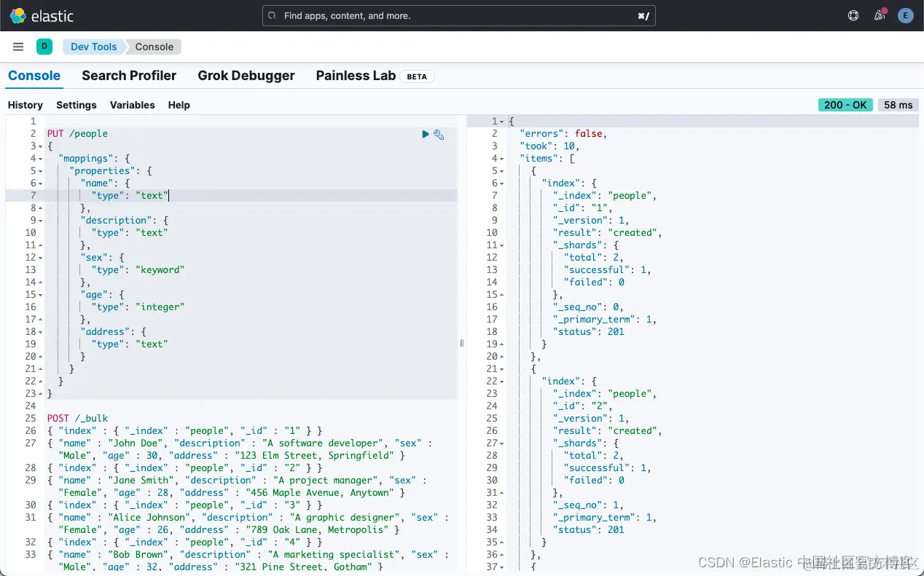Click the POST /_bulk request line
The height and width of the screenshot is (576, 924).
pyautogui.click(x=77, y=419)
